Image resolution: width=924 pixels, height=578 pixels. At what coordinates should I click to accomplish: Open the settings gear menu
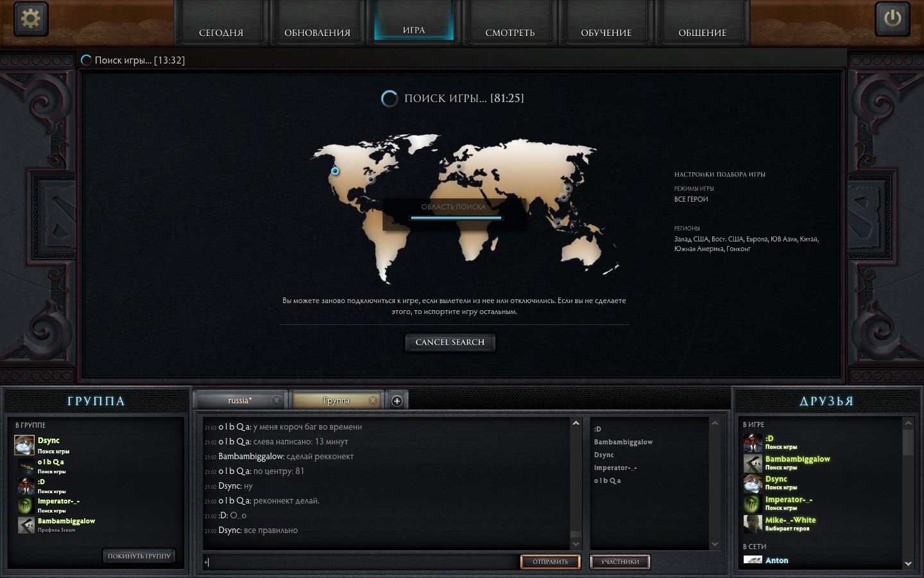(30, 19)
